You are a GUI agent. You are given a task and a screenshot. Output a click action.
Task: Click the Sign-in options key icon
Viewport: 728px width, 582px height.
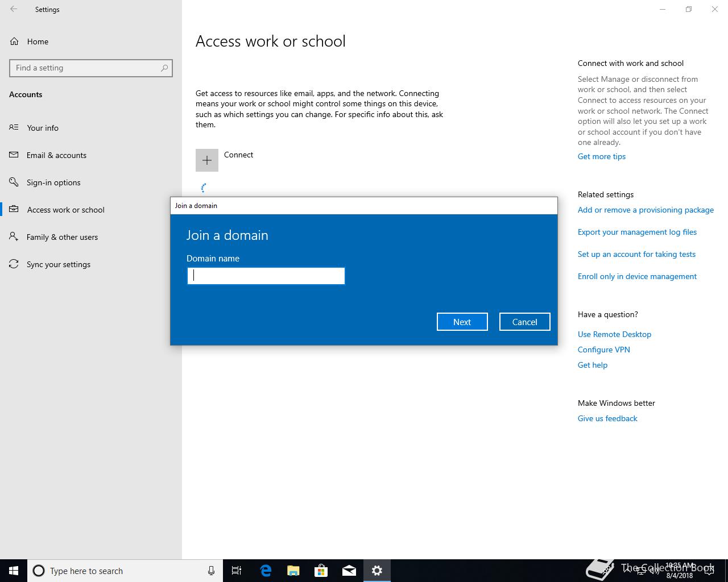click(14, 182)
